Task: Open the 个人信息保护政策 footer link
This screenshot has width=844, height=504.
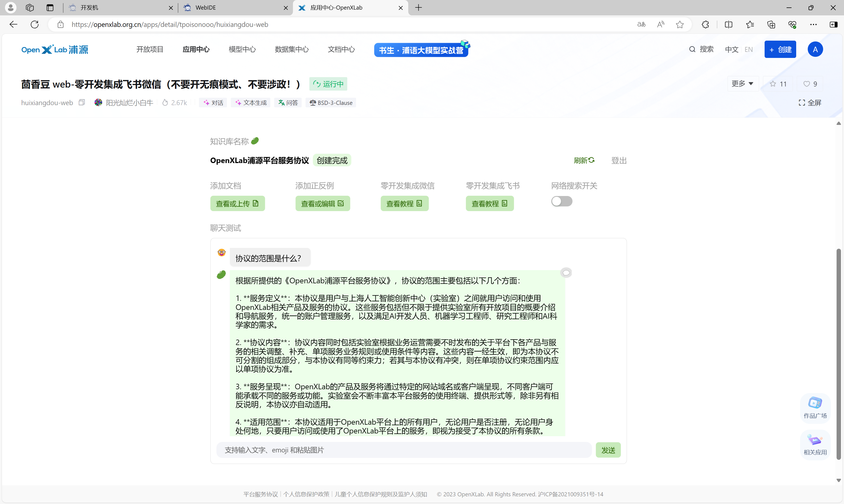Action: [x=306, y=494]
